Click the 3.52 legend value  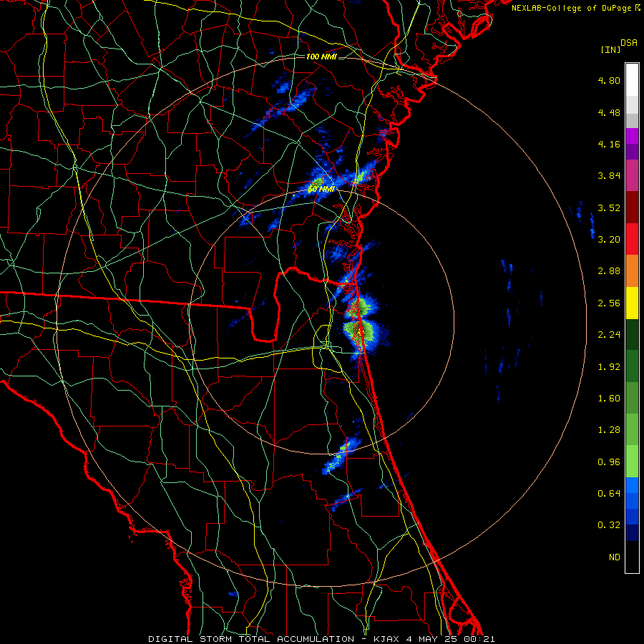coord(609,208)
